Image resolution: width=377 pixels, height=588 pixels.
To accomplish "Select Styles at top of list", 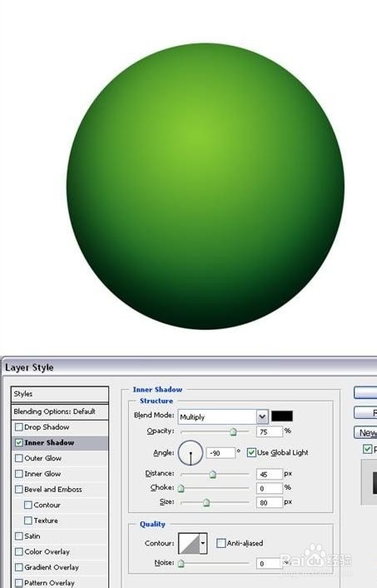I will point(60,394).
